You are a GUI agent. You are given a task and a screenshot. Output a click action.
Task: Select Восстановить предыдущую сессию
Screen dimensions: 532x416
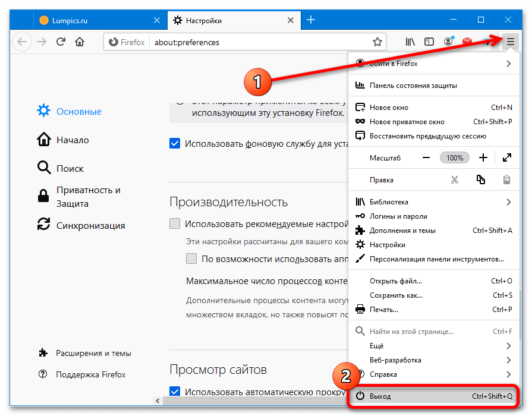click(x=434, y=136)
